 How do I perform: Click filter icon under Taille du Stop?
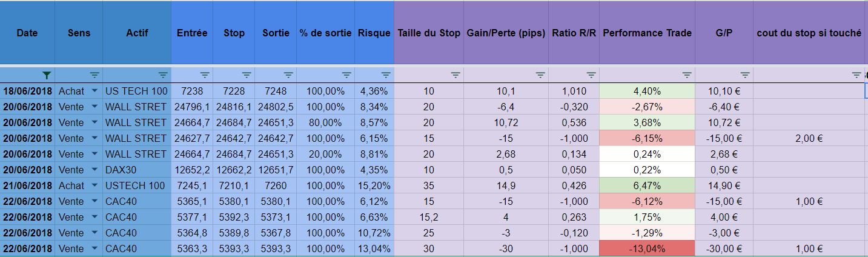(456, 75)
